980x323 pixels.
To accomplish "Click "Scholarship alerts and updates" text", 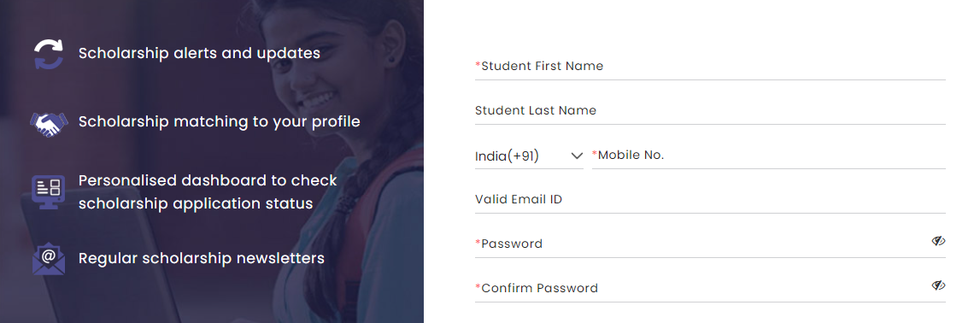I will (x=199, y=54).
